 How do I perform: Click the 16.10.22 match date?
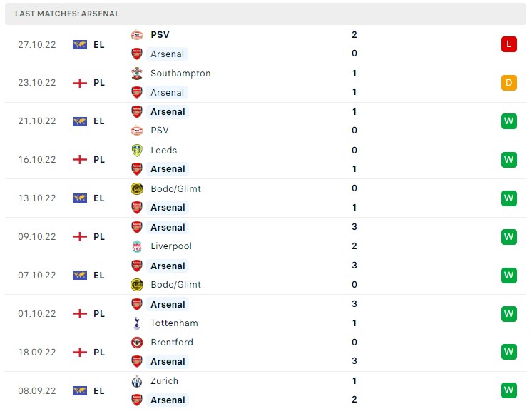[39, 160]
